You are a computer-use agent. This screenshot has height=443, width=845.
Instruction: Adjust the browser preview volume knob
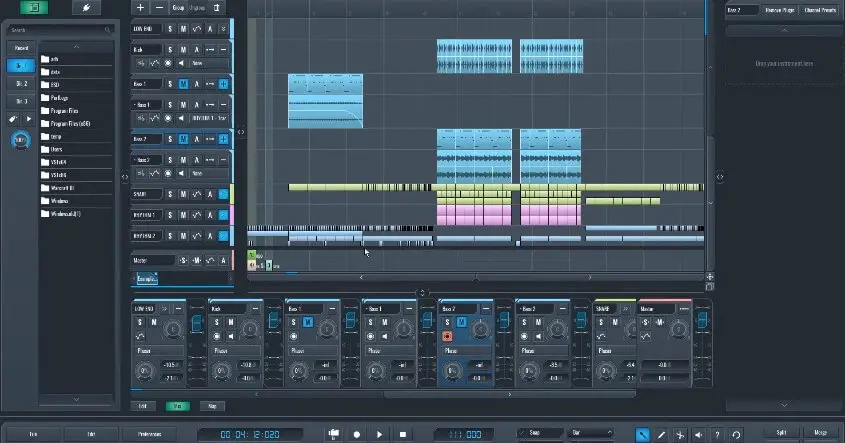20,140
